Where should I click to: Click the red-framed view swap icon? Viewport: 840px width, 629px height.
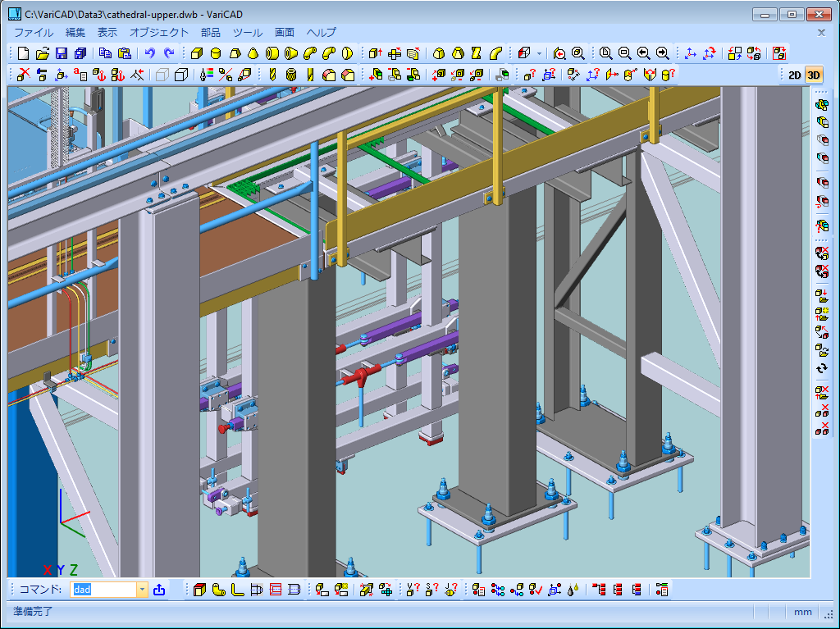tap(779, 53)
